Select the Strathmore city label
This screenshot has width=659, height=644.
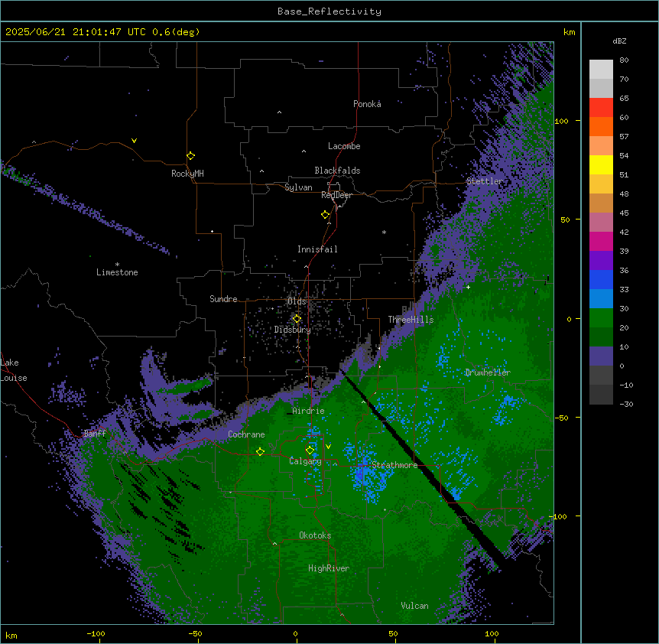point(394,465)
